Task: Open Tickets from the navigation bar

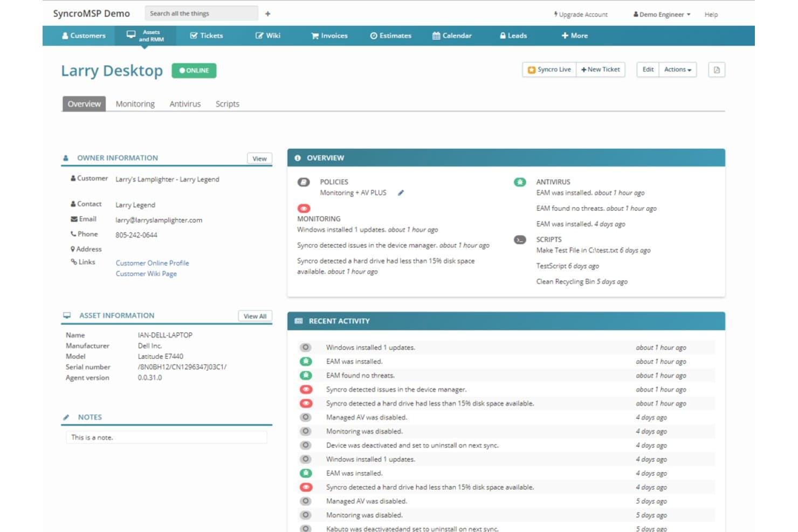Action: (207, 36)
